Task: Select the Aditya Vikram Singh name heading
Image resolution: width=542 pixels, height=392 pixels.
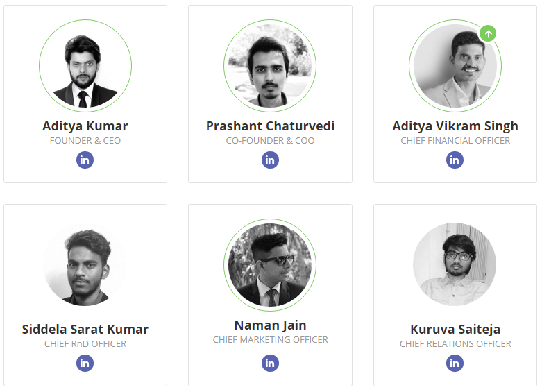Action: pos(455,126)
